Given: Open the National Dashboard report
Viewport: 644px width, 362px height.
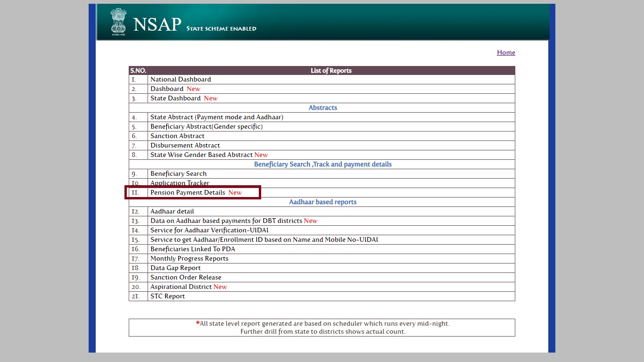Looking at the screenshot, I should [x=181, y=80].
